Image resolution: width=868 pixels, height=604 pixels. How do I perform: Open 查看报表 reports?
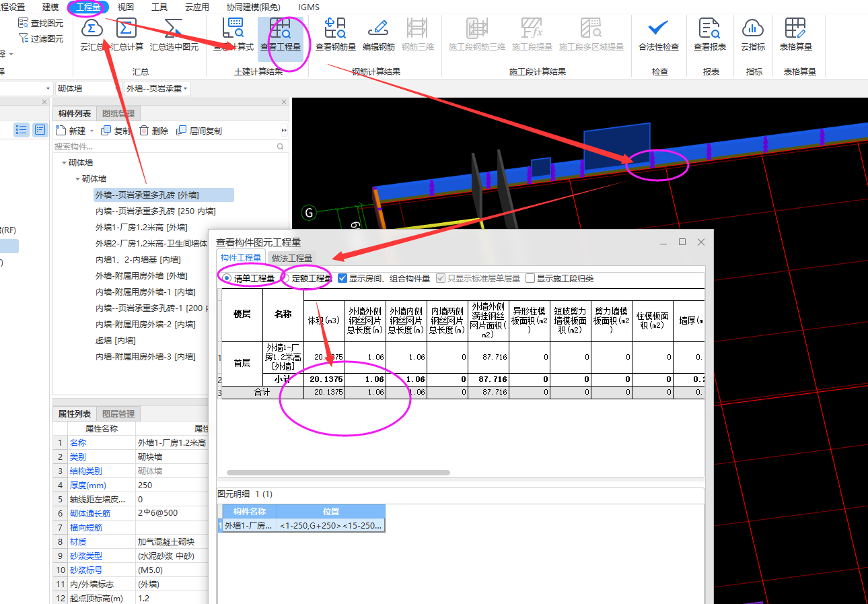(710, 36)
